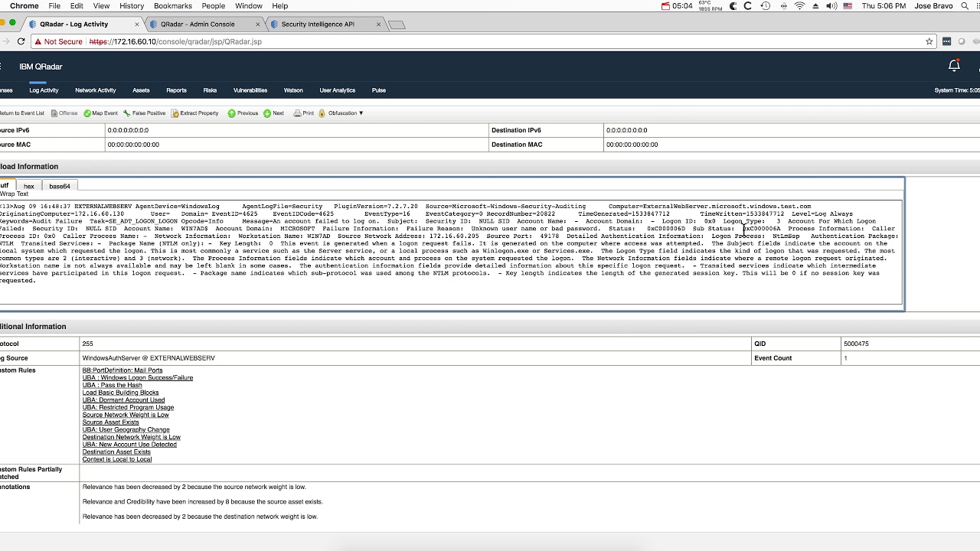Open Context is Local to Local rule
980x551 pixels.
[x=117, y=459]
